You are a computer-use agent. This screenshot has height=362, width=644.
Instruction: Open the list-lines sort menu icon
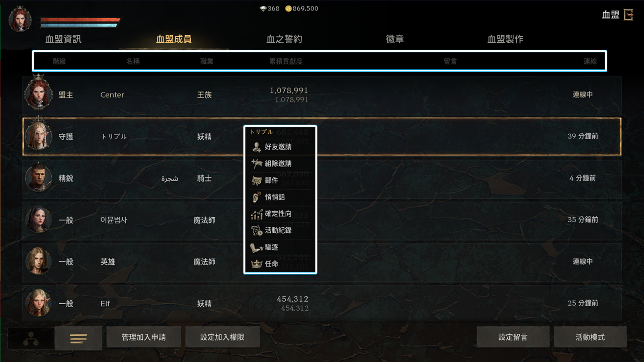[78, 338]
